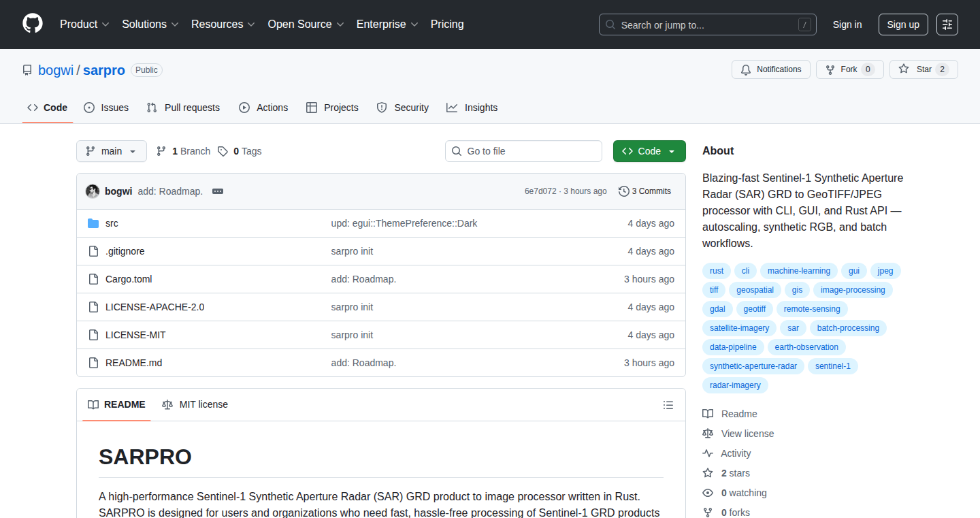This screenshot has height=518, width=980.
Task: Open the Product menu
Action: tap(84, 25)
